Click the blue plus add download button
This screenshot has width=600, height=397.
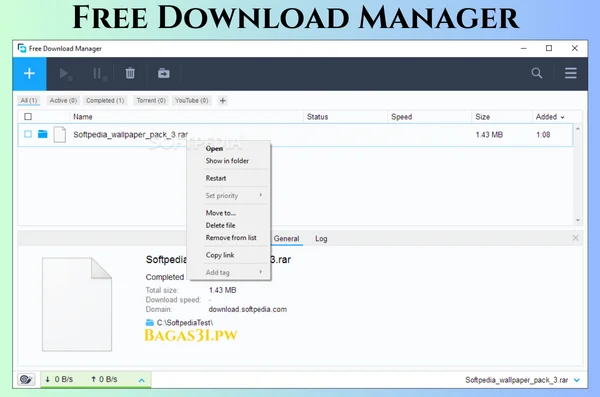click(29, 74)
